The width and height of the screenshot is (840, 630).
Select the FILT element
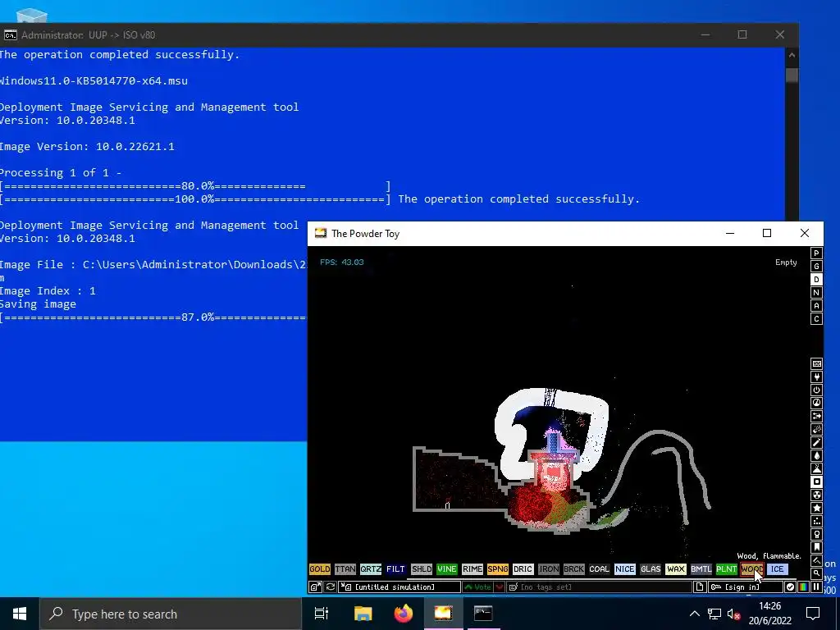396,569
